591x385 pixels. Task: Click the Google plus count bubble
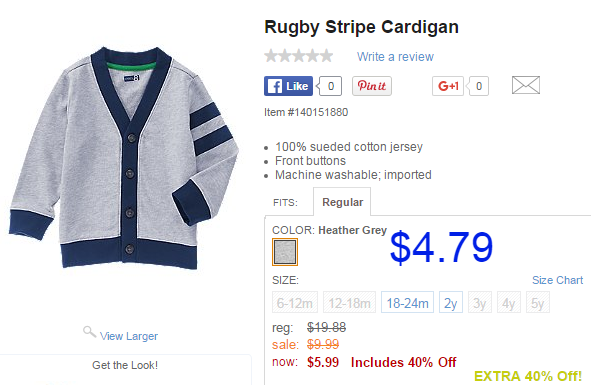(478, 86)
